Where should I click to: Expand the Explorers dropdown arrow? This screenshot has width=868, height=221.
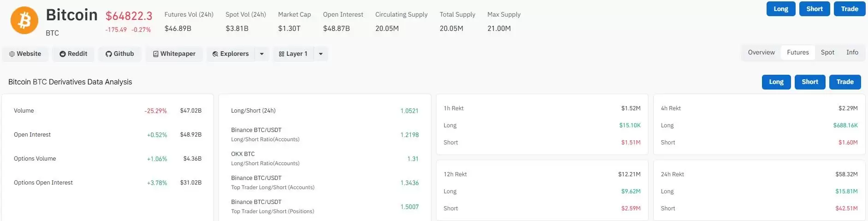pos(262,54)
